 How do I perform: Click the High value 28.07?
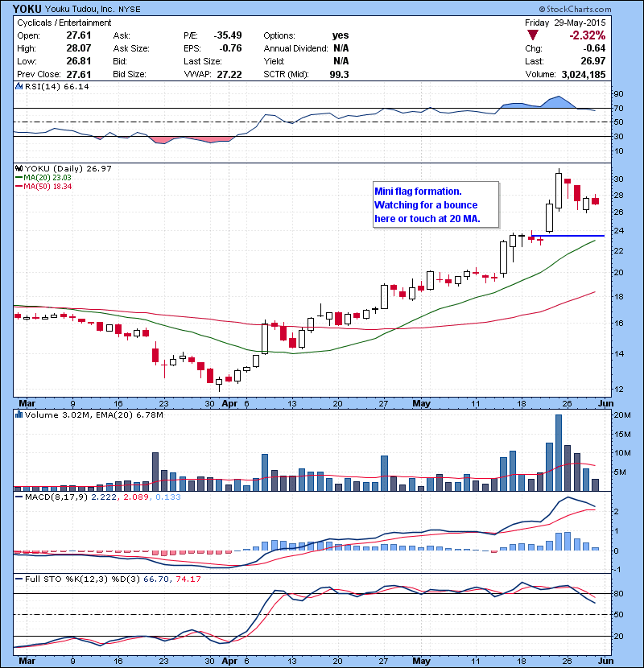click(x=79, y=48)
